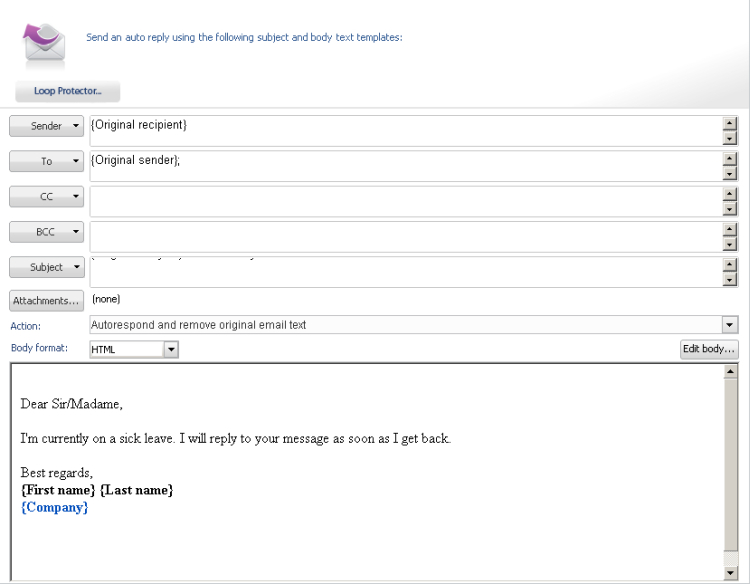
Task: Click the down arrow of Sender field scrollbar
Action: pyautogui.click(x=729, y=139)
